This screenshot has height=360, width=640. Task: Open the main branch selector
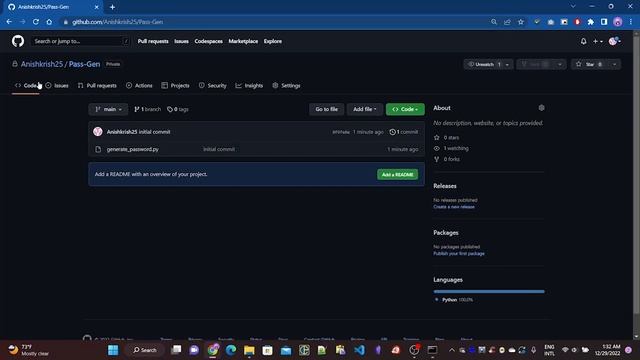pyautogui.click(x=108, y=109)
